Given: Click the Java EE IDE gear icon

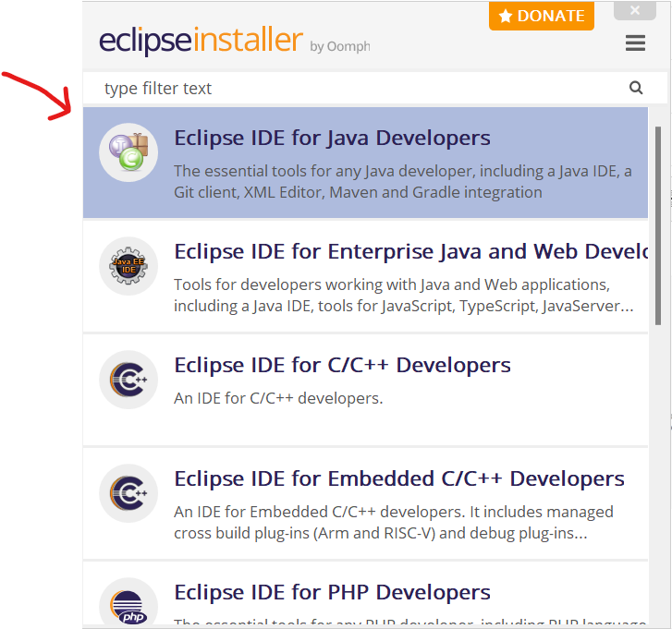Looking at the screenshot, I should (x=128, y=266).
